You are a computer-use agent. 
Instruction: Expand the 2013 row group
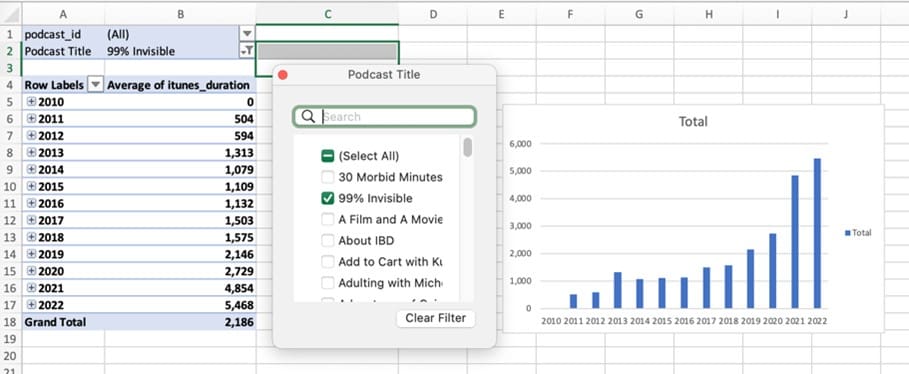tap(31, 152)
